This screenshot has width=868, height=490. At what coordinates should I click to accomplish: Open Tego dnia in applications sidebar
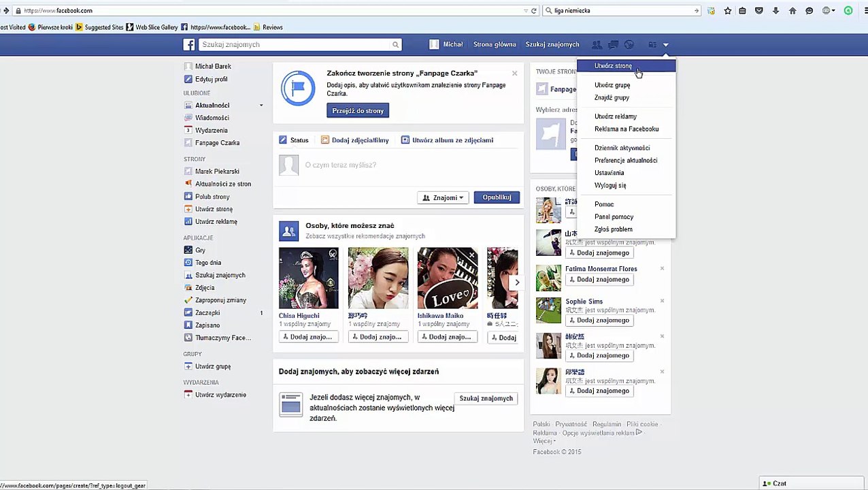coord(208,263)
